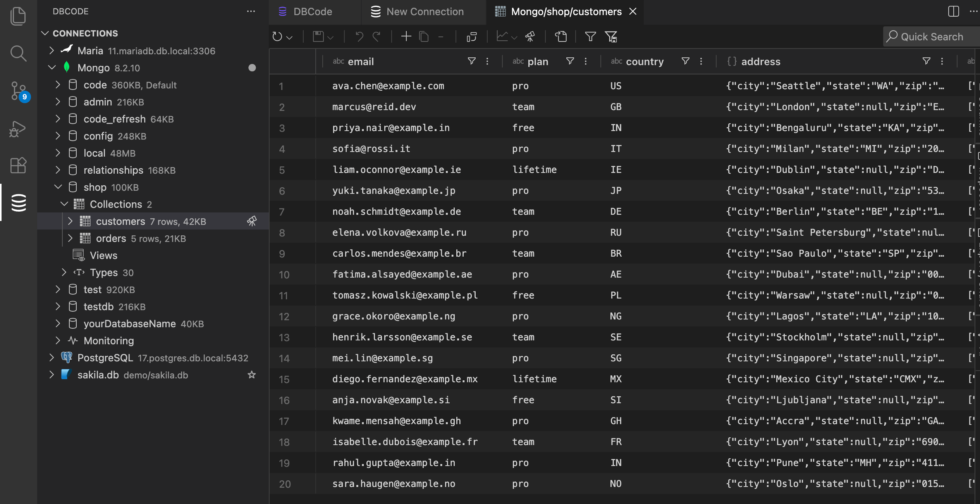Screen dimensions: 980x504
Task: Click the transpose layout icon in toolbar
Action: [471, 37]
